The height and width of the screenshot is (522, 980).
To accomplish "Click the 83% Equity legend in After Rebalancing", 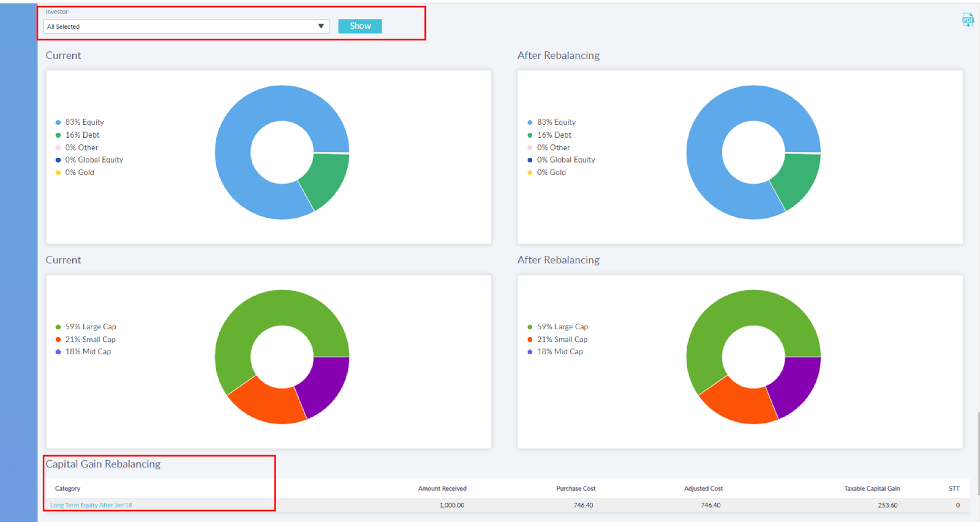I will 551,122.
